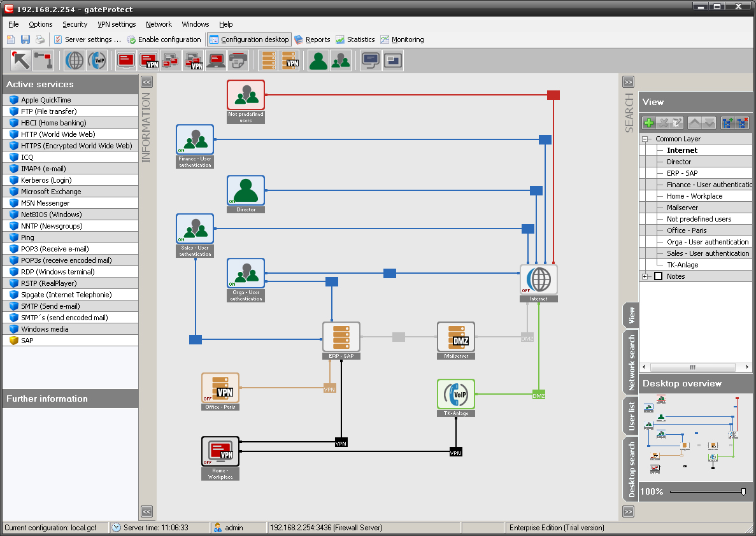Screen dimensions: 756x536
Task: Click the tree icon with green plus
Action: click(x=727, y=123)
